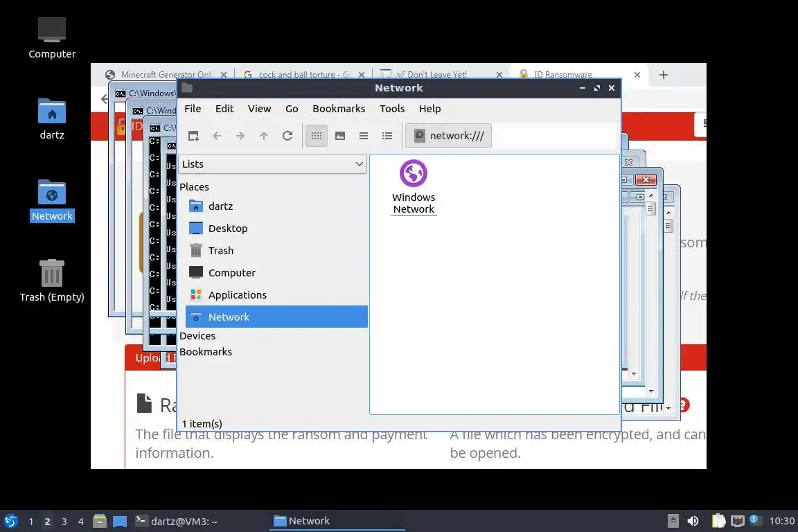Reload the network folder
This screenshot has width=798, height=532.
pyautogui.click(x=287, y=136)
